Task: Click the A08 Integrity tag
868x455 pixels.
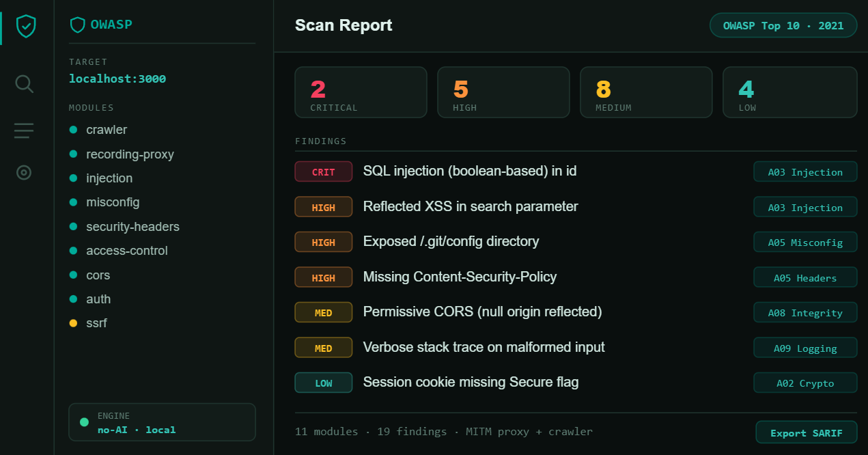Action: click(805, 312)
